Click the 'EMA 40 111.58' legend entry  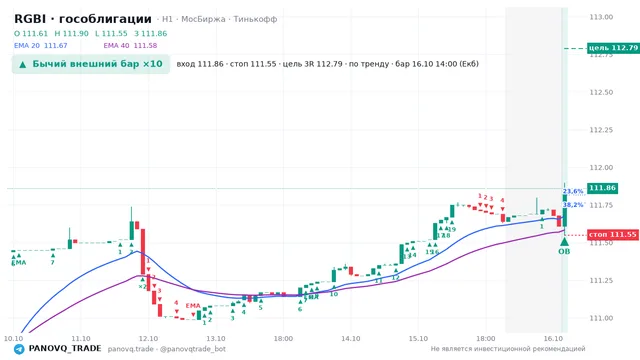click(x=130, y=46)
